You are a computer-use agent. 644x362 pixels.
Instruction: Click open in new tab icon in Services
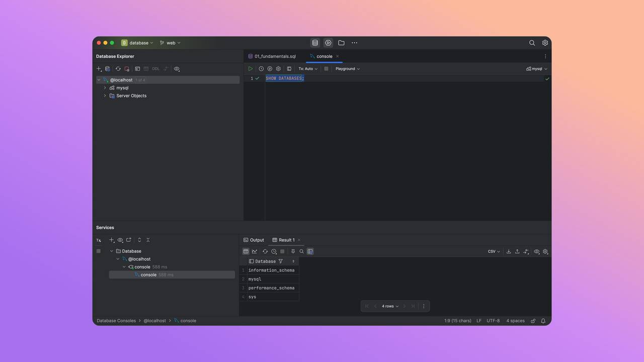click(x=129, y=240)
